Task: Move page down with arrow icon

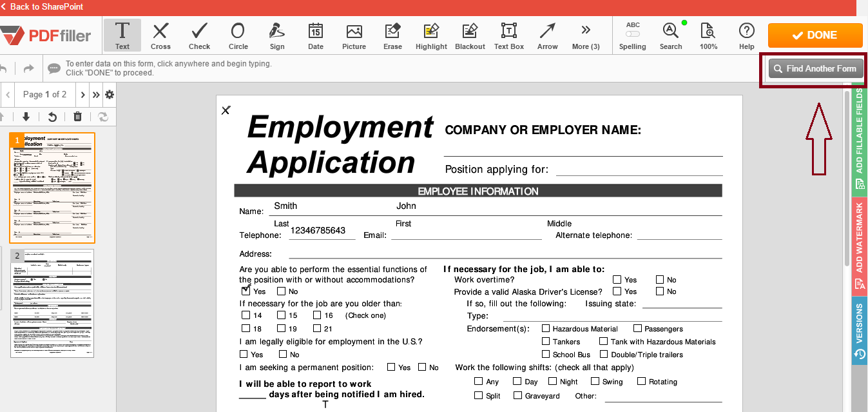Action: (26, 117)
